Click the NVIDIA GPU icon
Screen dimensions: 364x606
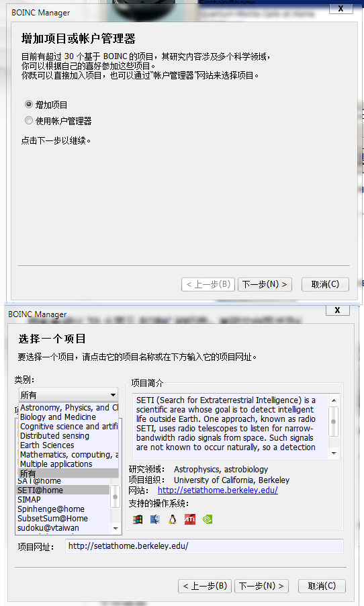(208, 519)
